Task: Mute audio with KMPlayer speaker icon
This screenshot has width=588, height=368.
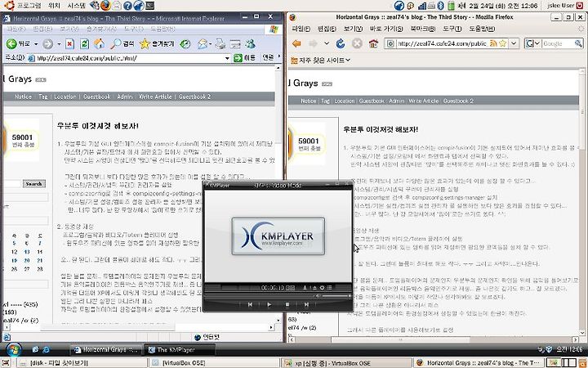Action: tap(318, 296)
